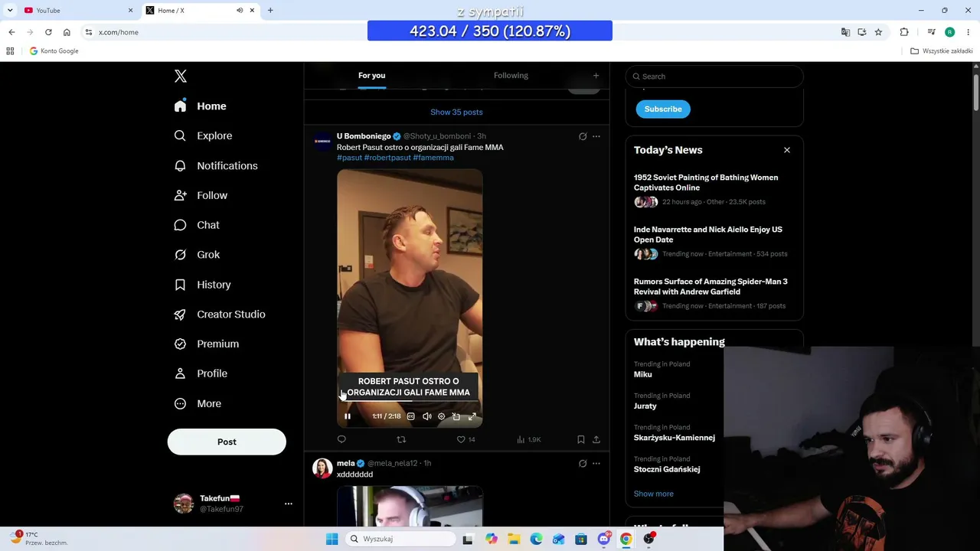Bookmark this page with the star
The width and height of the screenshot is (980, 551).
(x=878, y=32)
